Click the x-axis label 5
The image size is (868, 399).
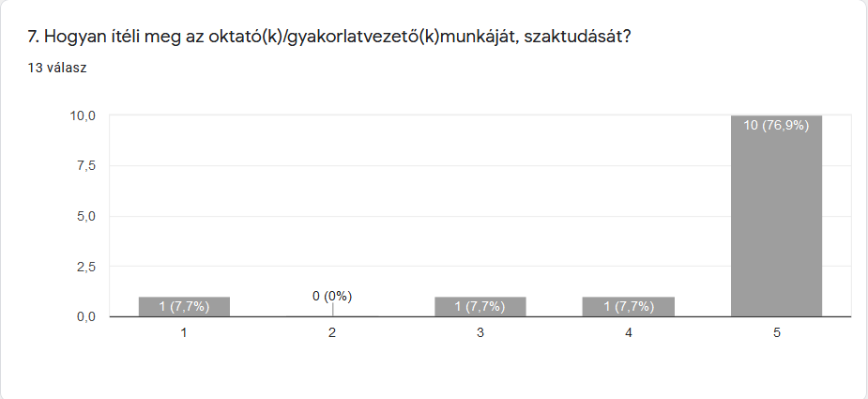(777, 332)
